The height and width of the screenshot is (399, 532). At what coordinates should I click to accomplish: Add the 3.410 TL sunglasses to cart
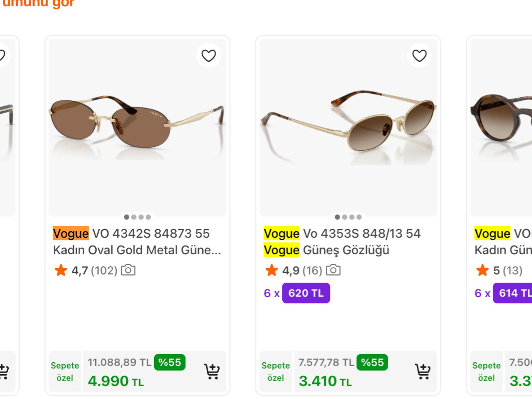pyautogui.click(x=423, y=372)
